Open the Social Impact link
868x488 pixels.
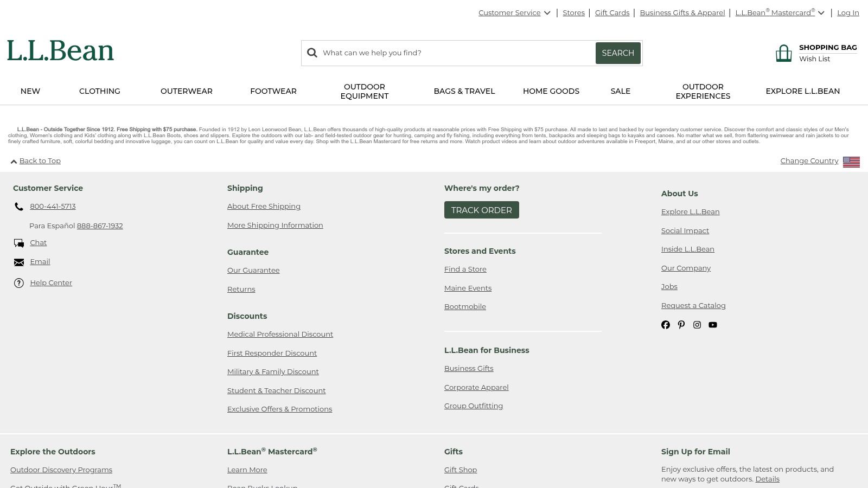coord(685,231)
